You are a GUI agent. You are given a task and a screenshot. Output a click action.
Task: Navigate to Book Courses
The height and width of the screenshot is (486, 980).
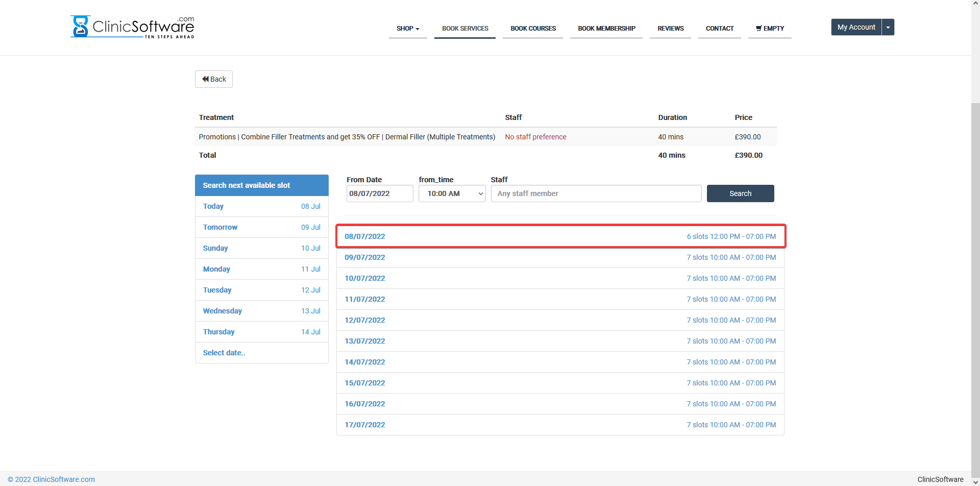(533, 29)
